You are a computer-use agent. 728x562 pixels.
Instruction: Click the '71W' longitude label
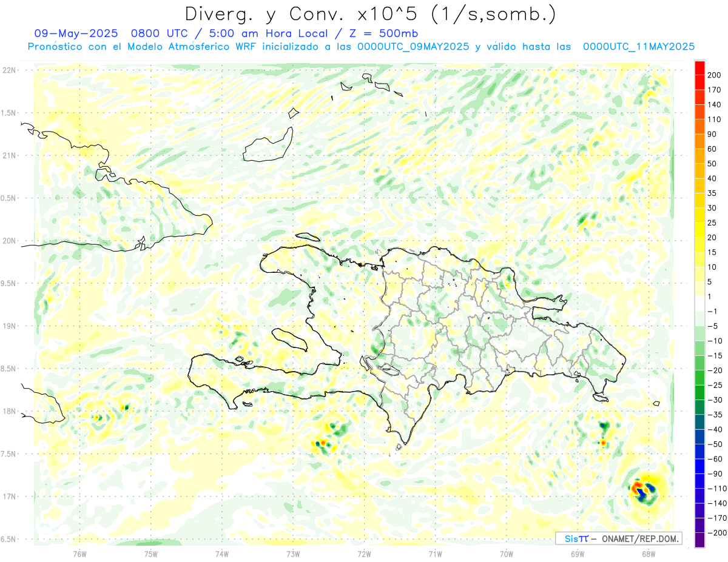(x=435, y=554)
